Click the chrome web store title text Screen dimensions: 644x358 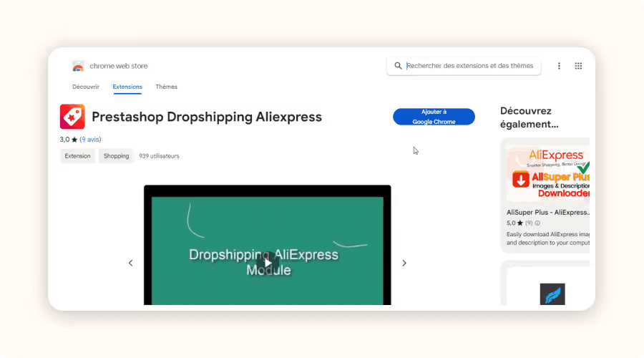pyautogui.click(x=119, y=66)
